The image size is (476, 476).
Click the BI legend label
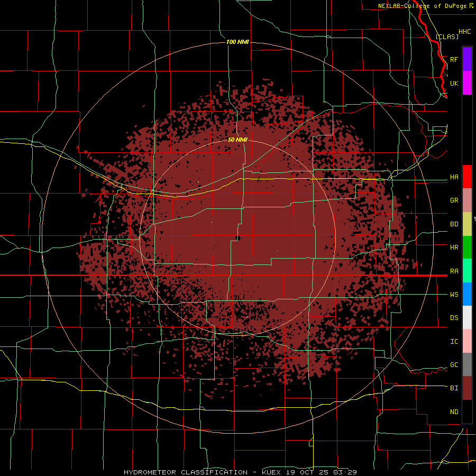454,388
